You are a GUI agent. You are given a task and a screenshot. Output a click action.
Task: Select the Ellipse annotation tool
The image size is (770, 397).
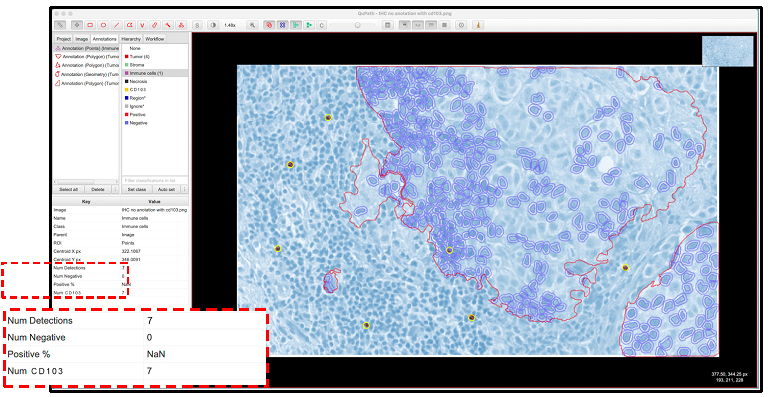click(x=103, y=25)
